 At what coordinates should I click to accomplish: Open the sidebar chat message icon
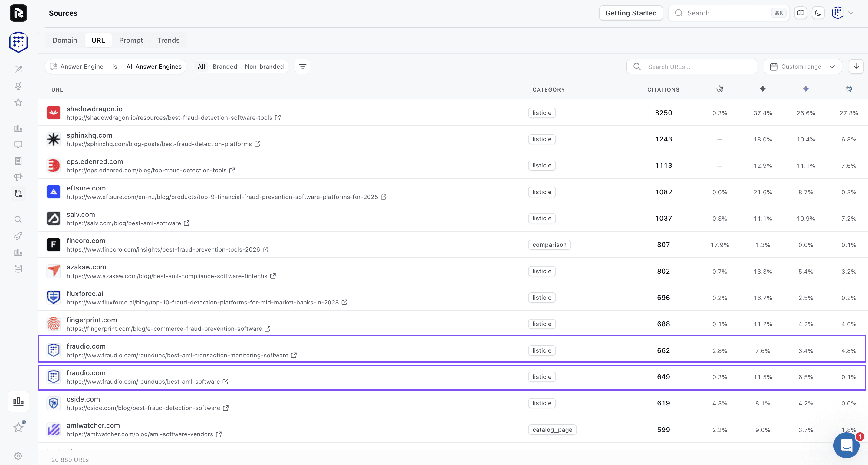click(x=18, y=145)
